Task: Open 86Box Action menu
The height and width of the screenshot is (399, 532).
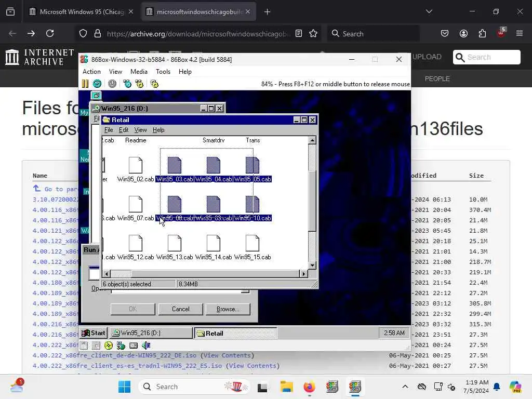Action: (x=91, y=72)
